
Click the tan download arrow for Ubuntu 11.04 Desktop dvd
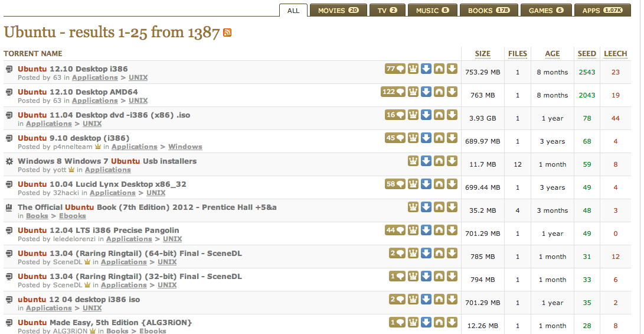click(452, 115)
